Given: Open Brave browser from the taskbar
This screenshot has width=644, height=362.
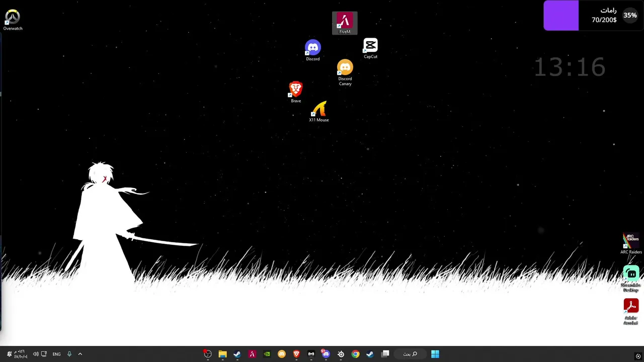Looking at the screenshot, I should pos(296,354).
